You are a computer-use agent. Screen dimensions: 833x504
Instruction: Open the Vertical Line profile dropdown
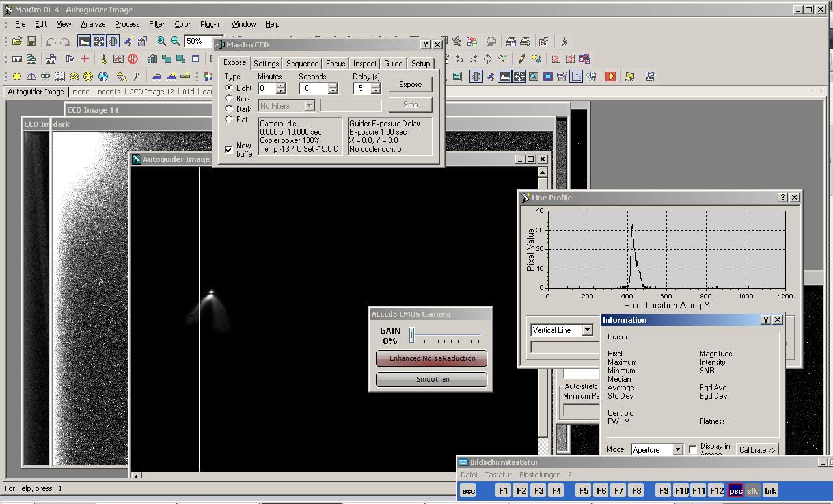click(587, 330)
